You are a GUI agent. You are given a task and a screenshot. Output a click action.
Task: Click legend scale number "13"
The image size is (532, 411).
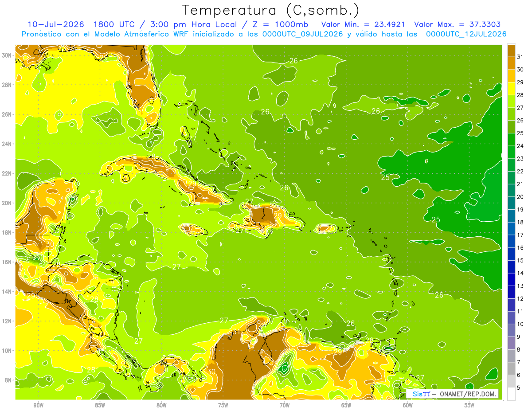[520, 286]
